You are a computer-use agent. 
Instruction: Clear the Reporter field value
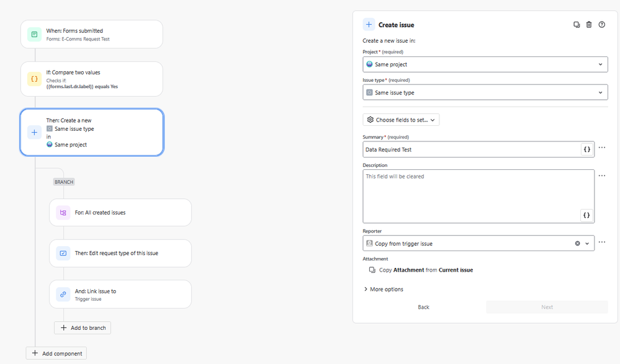(577, 244)
